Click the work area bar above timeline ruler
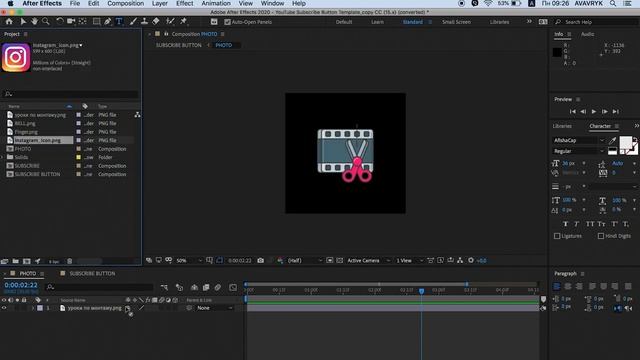 click(x=356, y=284)
